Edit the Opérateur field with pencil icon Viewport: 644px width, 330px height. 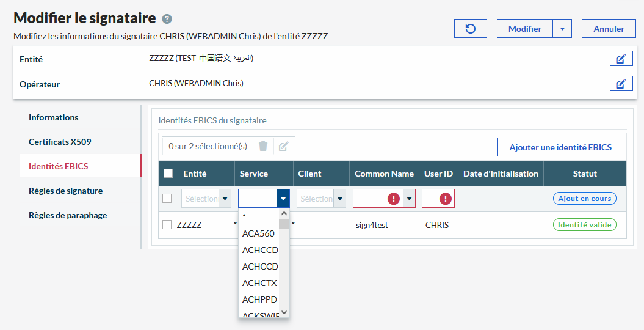click(621, 84)
